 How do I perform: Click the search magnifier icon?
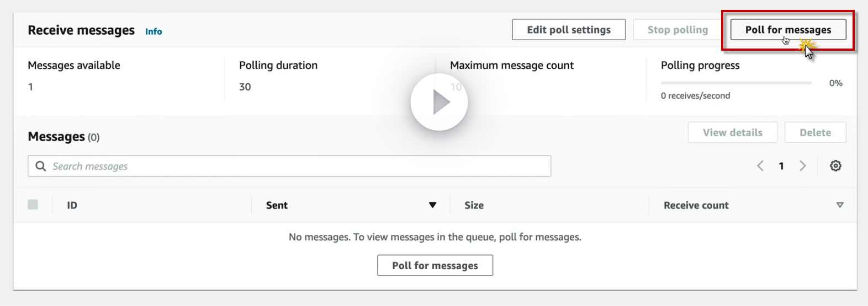[x=41, y=166]
